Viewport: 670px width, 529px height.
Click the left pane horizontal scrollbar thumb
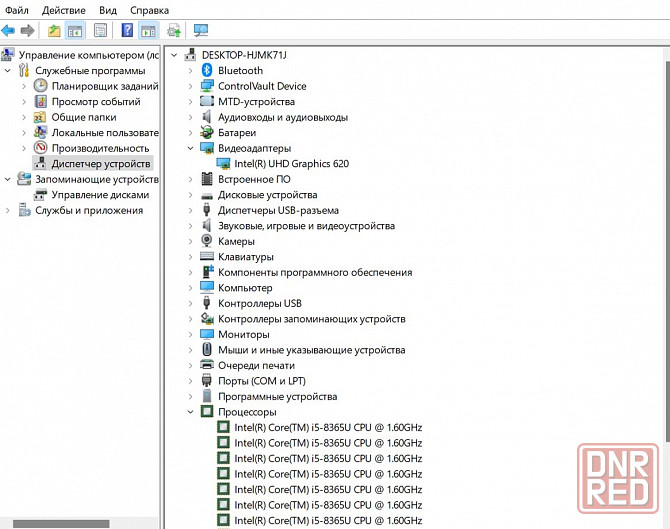pos(61,524)
